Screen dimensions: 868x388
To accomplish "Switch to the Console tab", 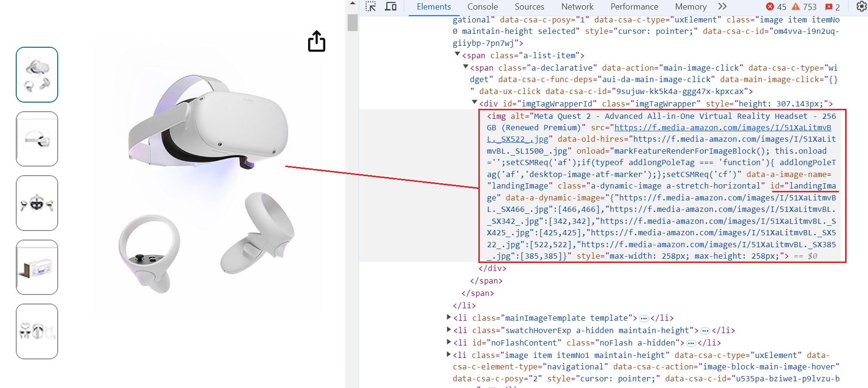I will (x=482, y=7).
